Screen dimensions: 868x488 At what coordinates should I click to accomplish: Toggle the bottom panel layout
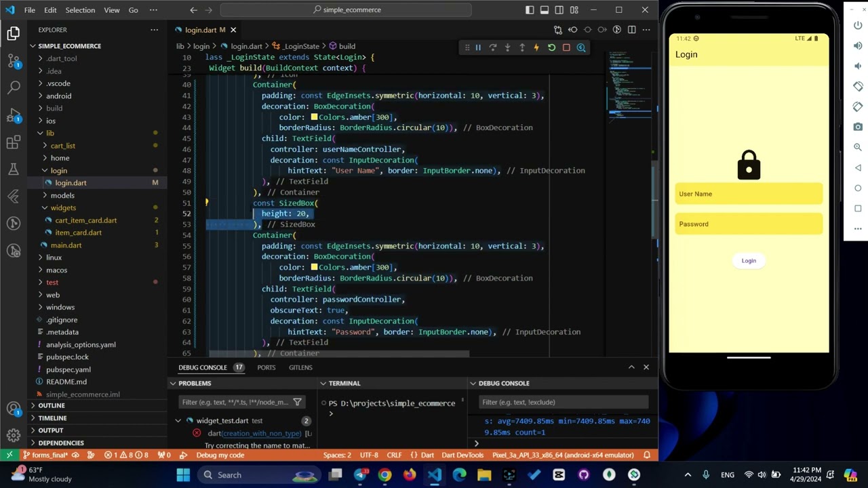[x=545, y=10]
